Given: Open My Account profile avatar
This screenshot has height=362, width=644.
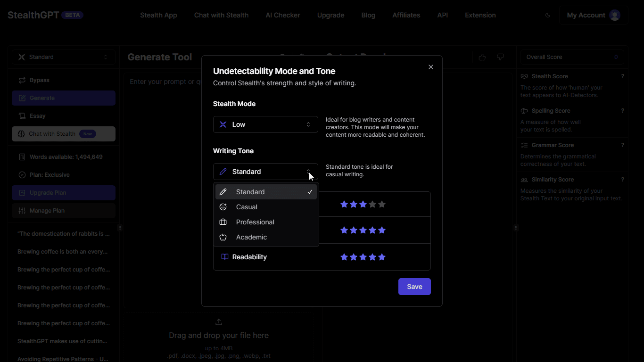Looking at the screenshot, I should click(614, 15).
